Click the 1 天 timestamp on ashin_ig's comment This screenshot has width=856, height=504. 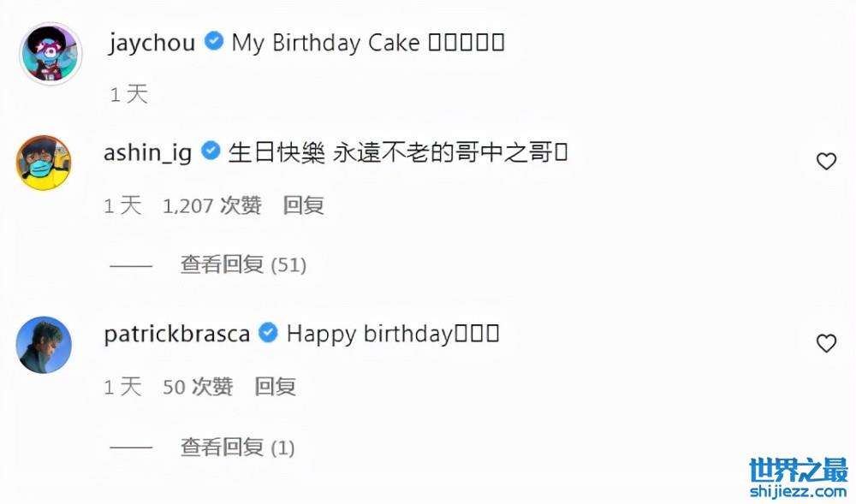click(x=122, y=205)
